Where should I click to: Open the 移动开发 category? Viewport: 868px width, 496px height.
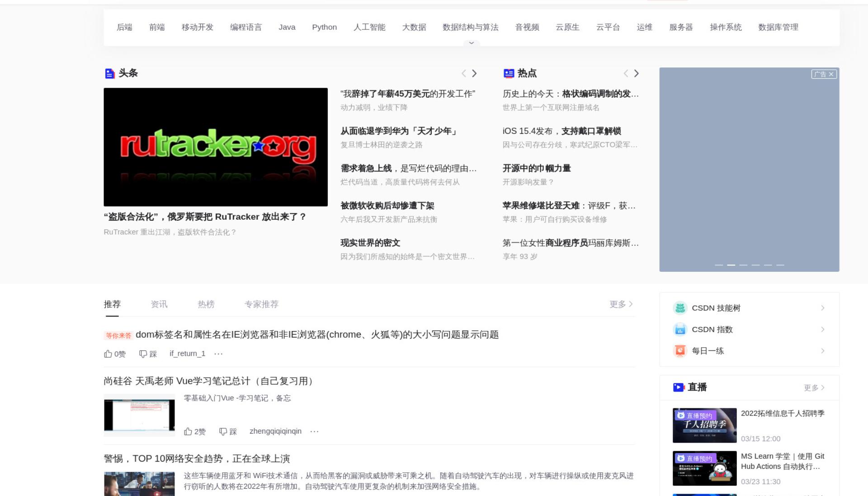(x=198, y=27)
